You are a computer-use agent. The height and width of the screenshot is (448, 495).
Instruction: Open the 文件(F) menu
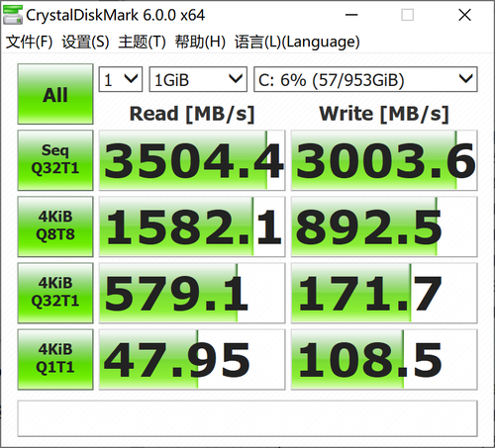pyautogui.click(x=29, y=42)
